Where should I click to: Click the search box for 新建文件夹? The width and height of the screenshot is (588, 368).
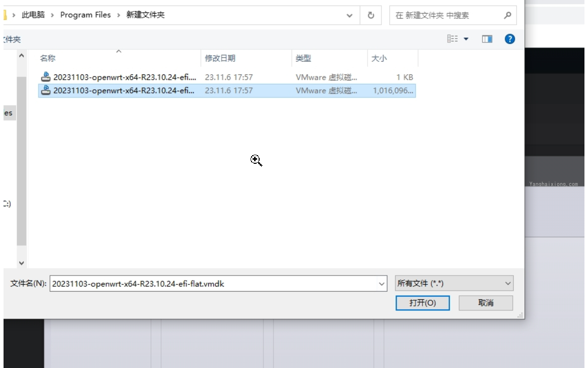point(448,15)
